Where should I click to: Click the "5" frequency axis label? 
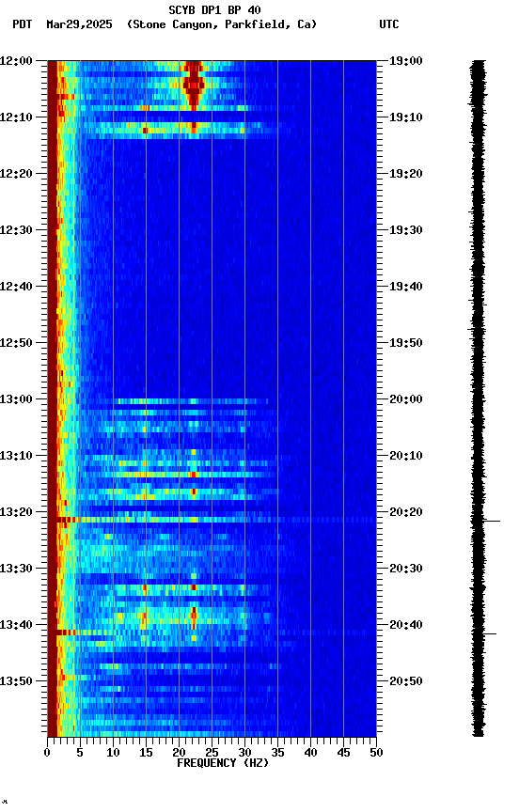point(80,753)
